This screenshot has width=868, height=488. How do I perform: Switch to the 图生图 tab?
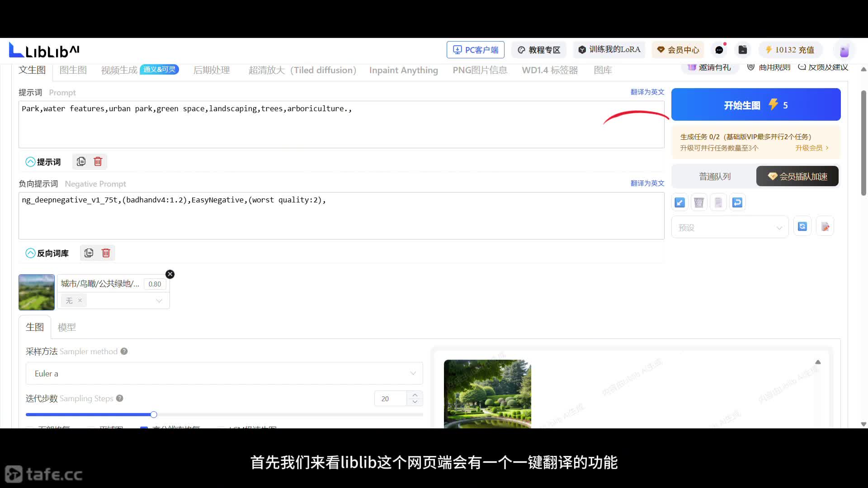pyautogui.click(x=73, y=70)
